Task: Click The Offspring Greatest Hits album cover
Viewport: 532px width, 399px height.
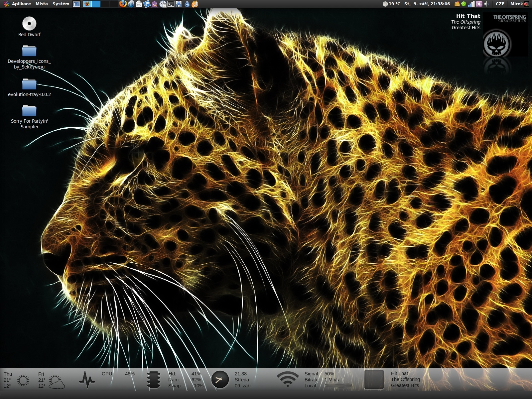Action: click(x=505, y=35)
